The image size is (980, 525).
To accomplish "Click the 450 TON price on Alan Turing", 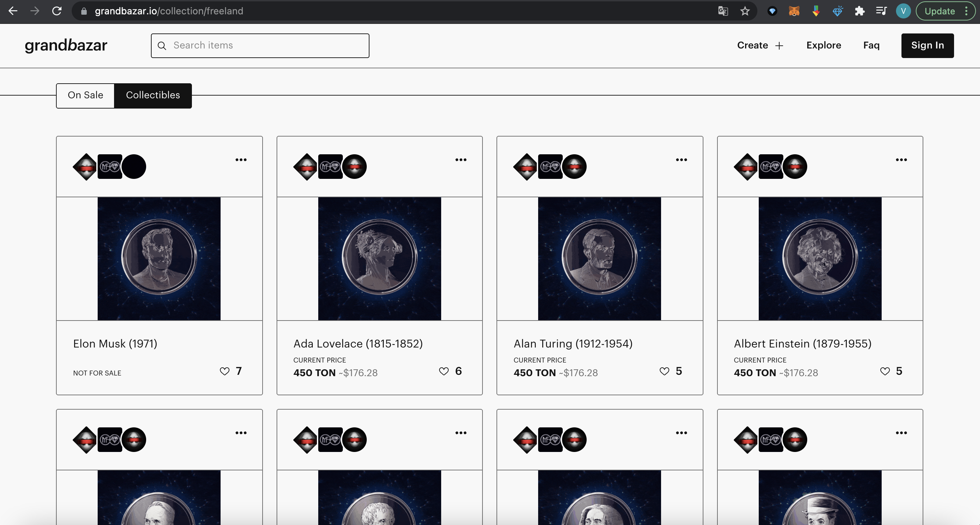I will [x=534, y=373].
